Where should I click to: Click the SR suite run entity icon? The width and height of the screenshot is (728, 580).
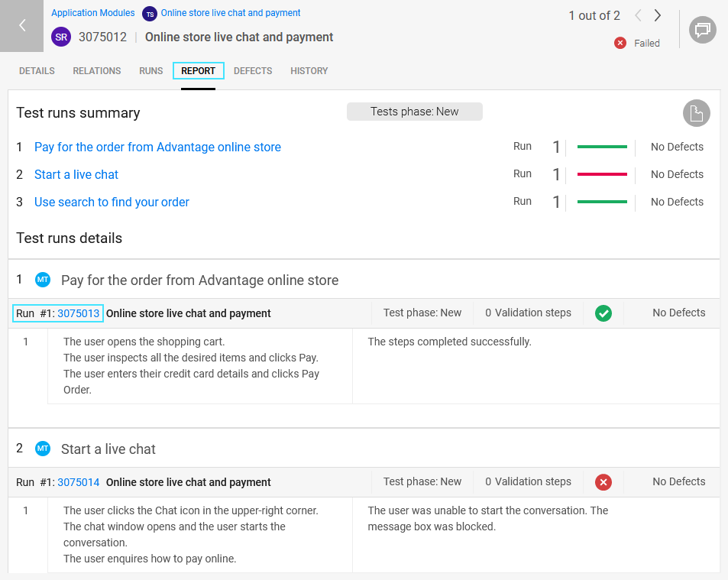tap(61, 37)
